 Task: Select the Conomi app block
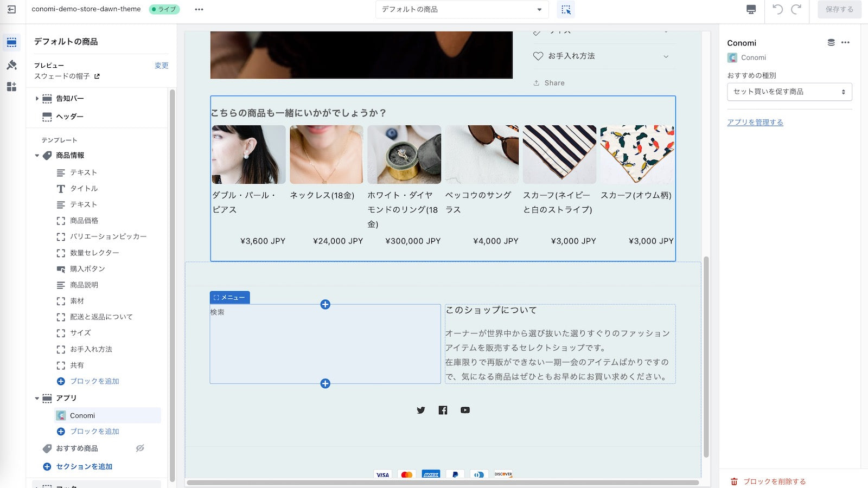82,415
